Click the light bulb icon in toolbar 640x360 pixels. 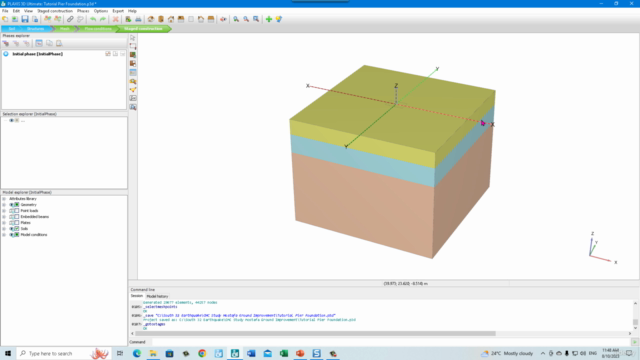click(x=279, y=19)
